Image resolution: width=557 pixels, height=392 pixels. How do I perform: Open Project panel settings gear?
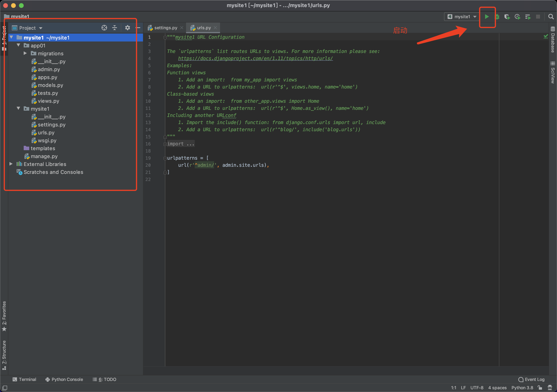(127, 28)
